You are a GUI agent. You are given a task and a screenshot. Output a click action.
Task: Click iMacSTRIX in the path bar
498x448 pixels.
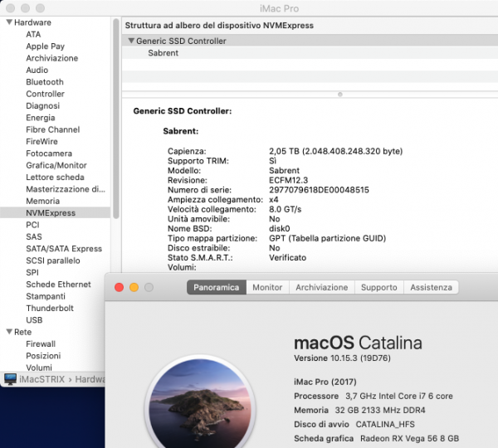[x=42, y=379]
